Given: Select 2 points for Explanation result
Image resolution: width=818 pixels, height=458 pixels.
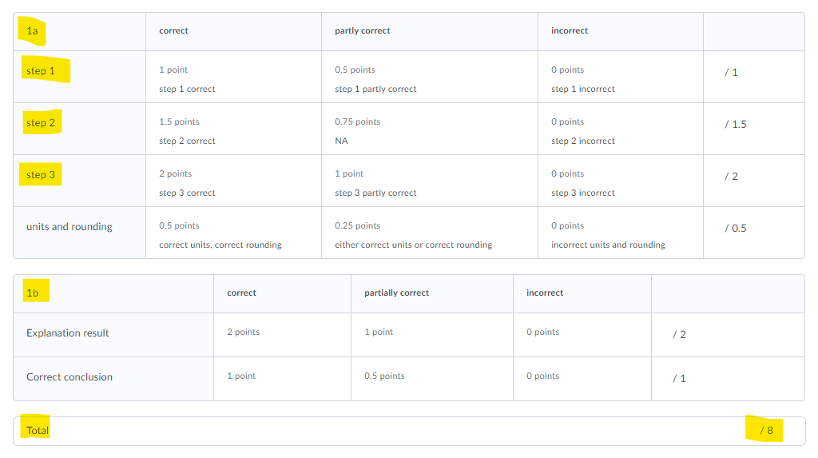Looking at the screenshot, I should tap(281, 332).
